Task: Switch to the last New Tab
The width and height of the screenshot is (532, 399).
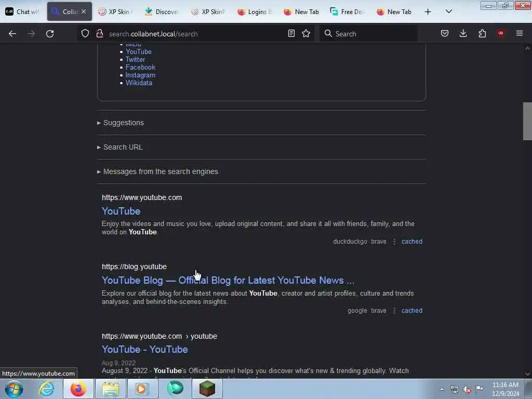Action: 394,11
